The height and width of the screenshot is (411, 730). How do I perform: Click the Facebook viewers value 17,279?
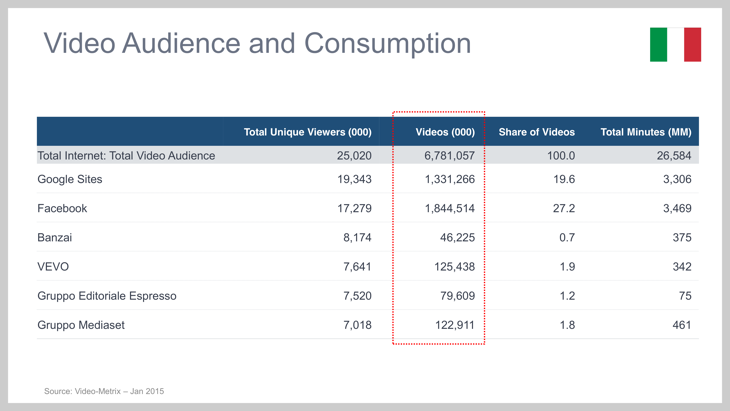pyautogui.click(x=354, y=208)
